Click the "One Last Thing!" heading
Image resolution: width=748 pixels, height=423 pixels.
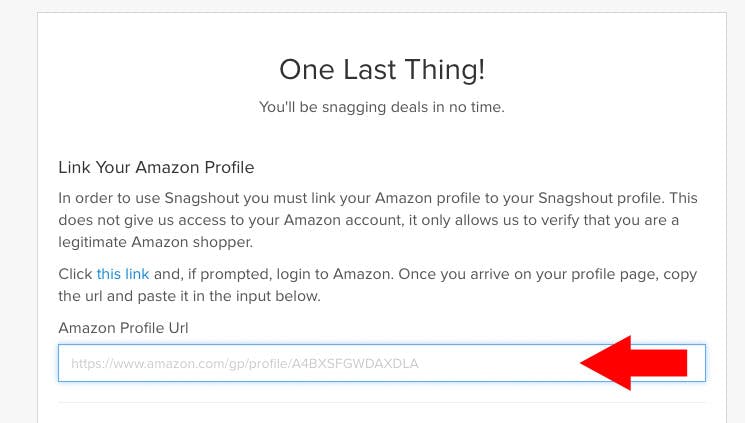pos(382,70)
